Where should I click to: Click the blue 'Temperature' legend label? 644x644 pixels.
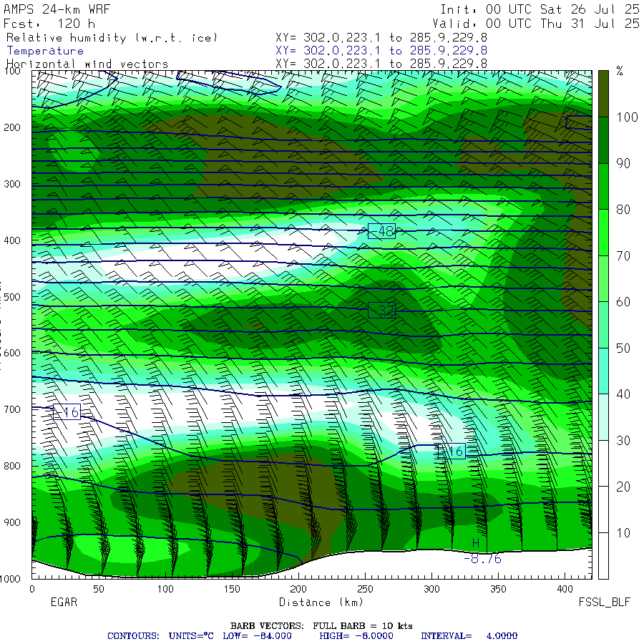coord(45,51)
